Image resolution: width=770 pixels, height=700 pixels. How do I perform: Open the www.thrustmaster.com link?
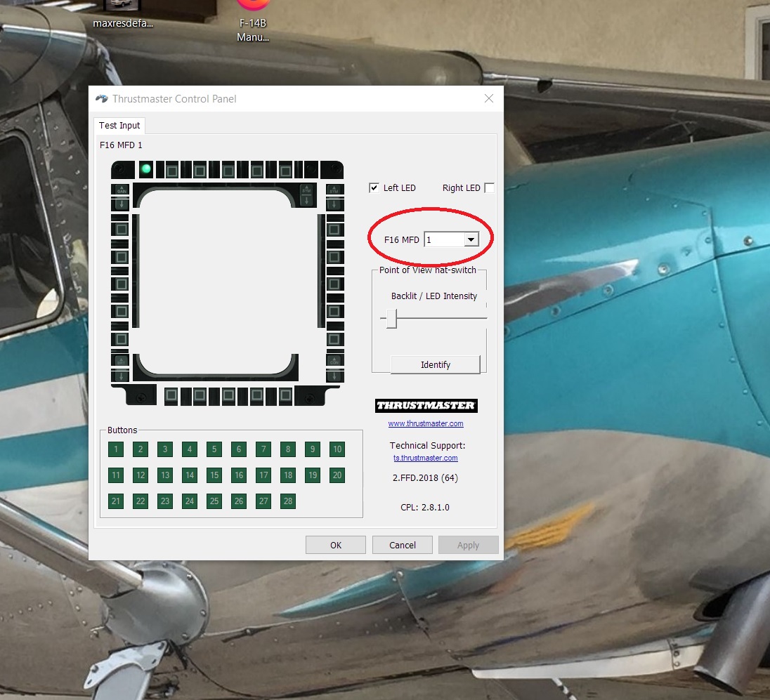[426, 423]
